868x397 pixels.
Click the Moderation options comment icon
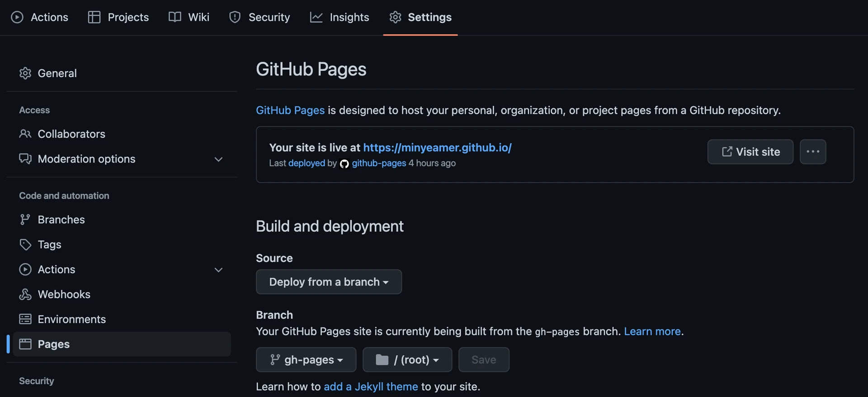pos(25,159)
